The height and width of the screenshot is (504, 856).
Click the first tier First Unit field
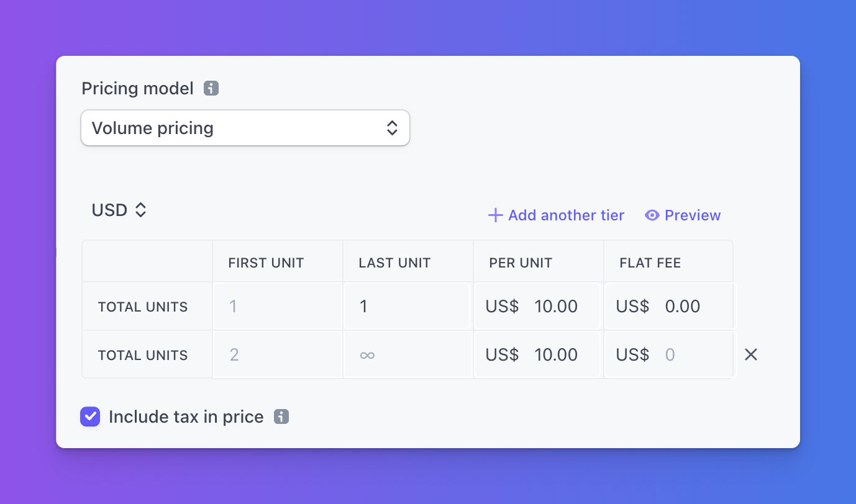coord(278,307)
